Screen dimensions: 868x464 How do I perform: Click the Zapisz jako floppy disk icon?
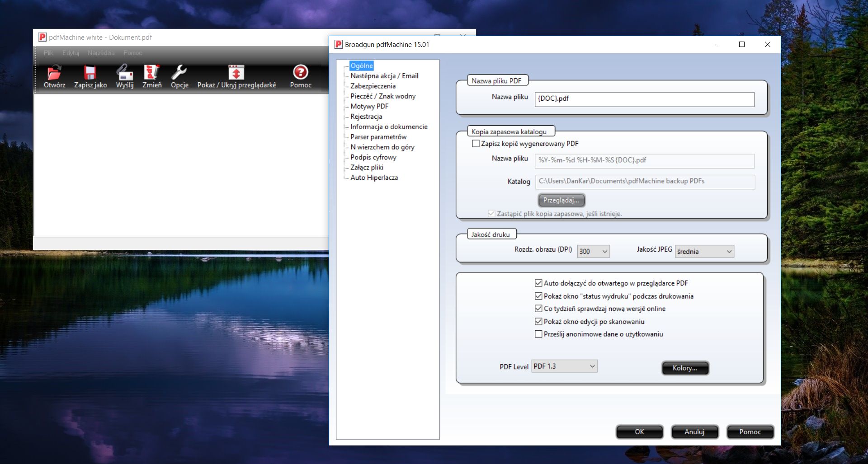click(90, 73)
